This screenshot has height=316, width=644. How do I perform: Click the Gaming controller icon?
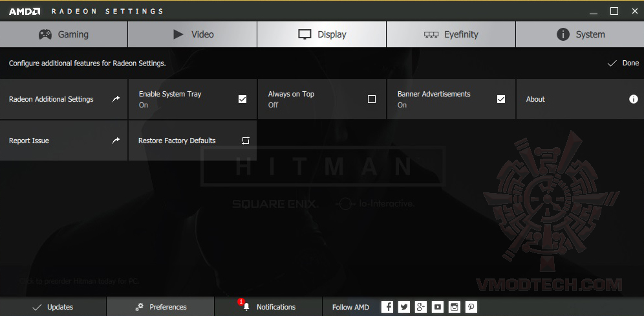pyautogui.click(x=45, y=34)
